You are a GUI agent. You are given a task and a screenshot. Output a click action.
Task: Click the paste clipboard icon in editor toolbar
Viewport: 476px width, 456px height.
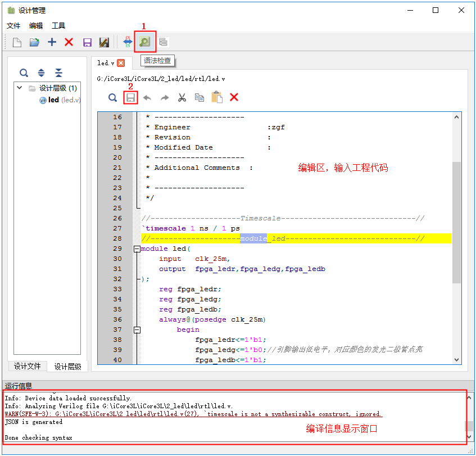[x=216, y=97]
